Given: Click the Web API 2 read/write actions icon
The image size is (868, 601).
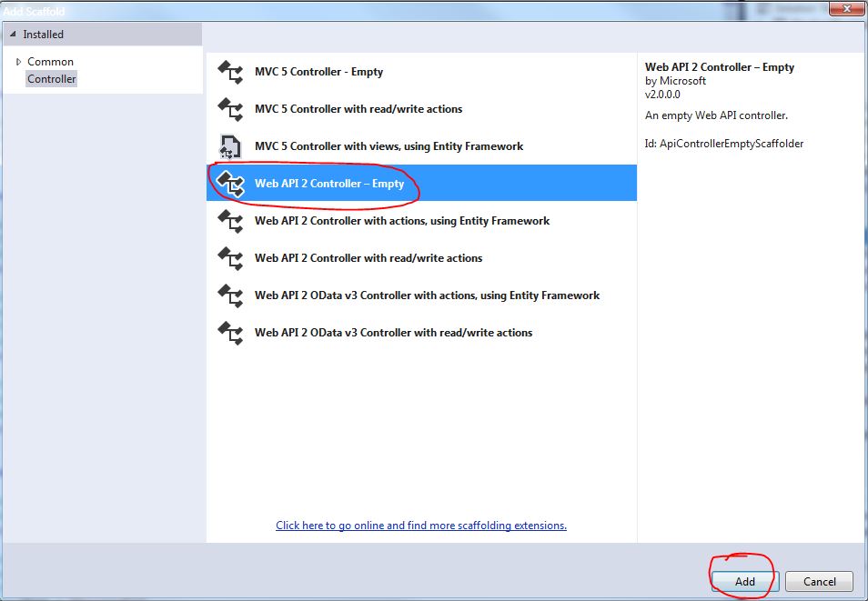Looking at the screenshot, I should 229,258.
